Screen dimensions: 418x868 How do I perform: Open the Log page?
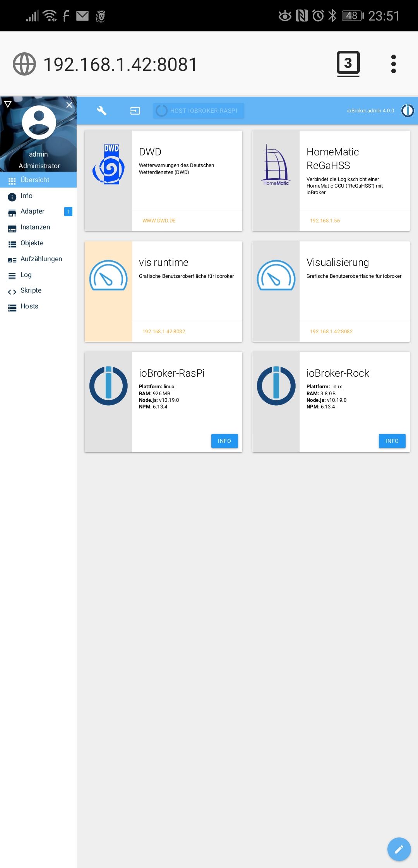pyautogui.click(x=38, y=275)
